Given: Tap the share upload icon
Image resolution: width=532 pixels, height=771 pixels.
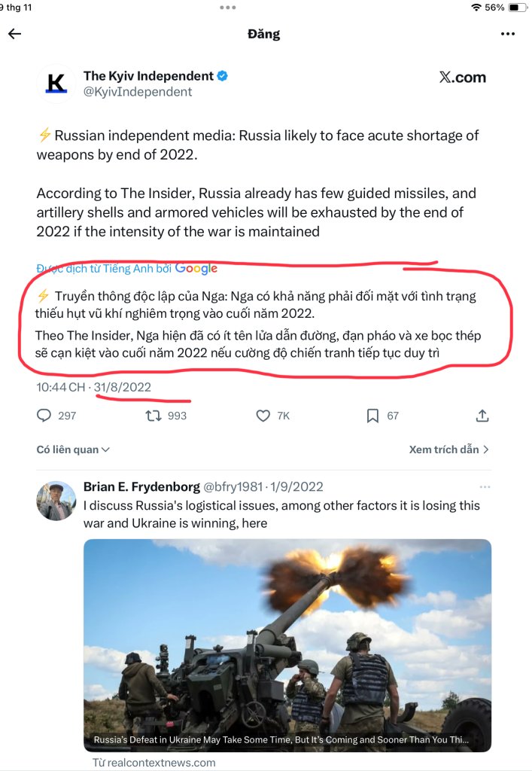Looking at the screenshot, I should point(482,416).
